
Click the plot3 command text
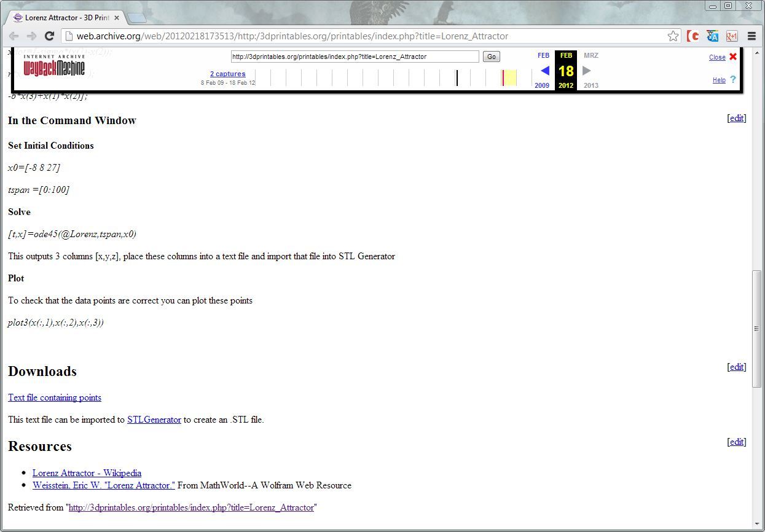(x=56, y=323)
